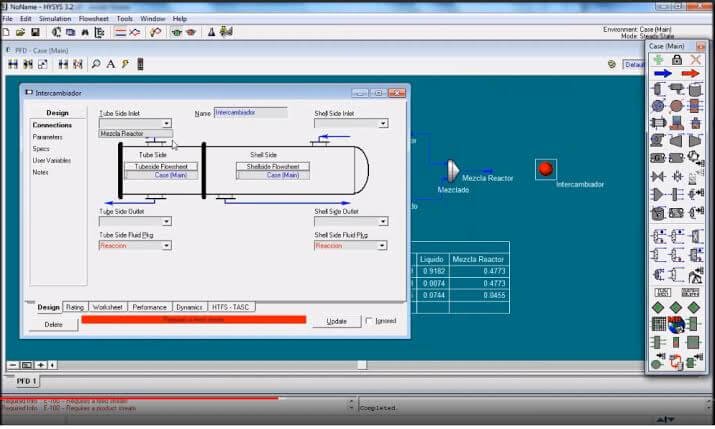Select the Add Text 'A' tool

[110, 64]
